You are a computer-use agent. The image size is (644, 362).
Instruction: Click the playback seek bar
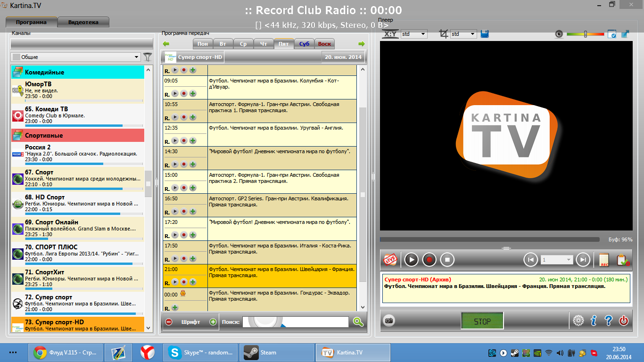489,239
